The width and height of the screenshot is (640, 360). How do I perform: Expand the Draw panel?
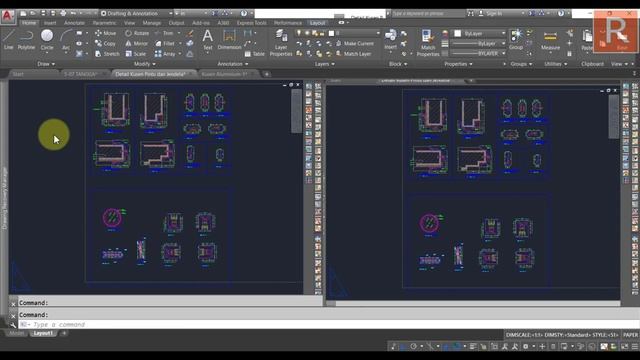[46, 64]
